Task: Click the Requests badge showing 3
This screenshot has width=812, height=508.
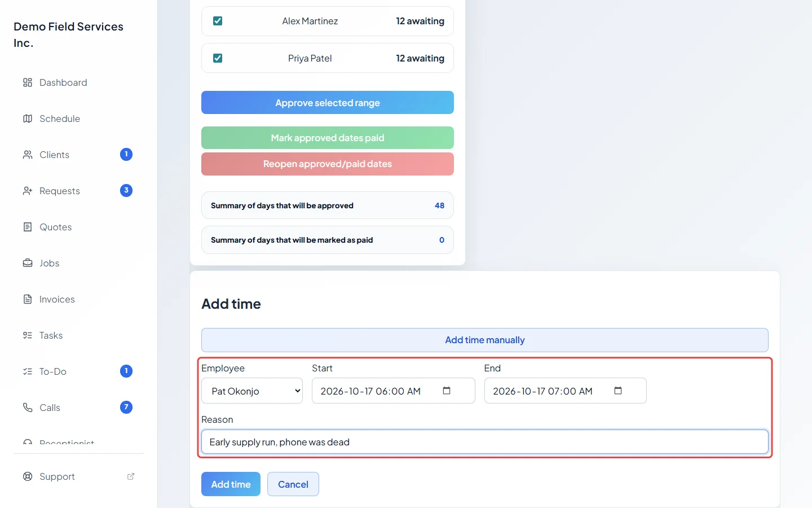Action: (x=126, y=190)
